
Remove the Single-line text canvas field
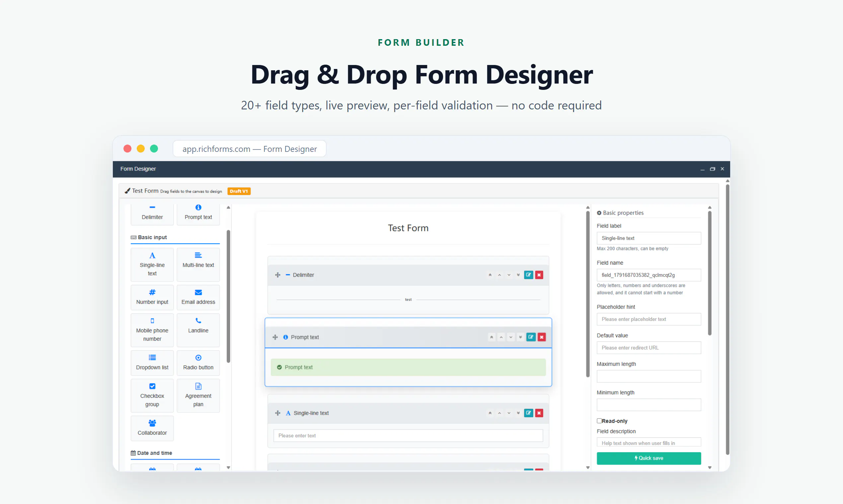tap(539, 413)
